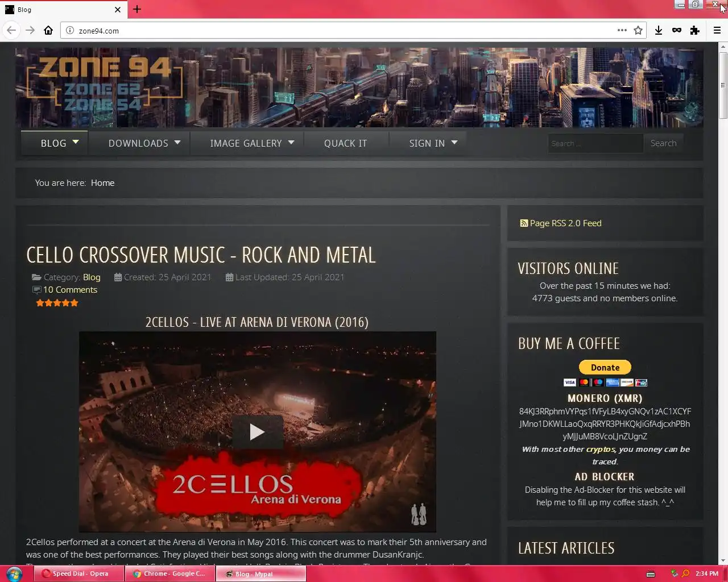728x582 pixels.
Task: Click the scrollbar up arrow
Action: click(723, 47)
